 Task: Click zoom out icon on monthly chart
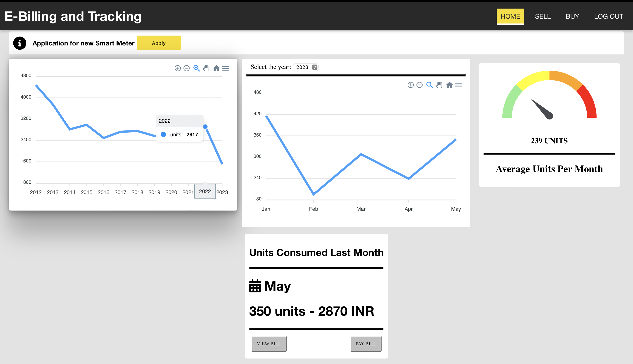pyautogui.click(x=420, y=85)
